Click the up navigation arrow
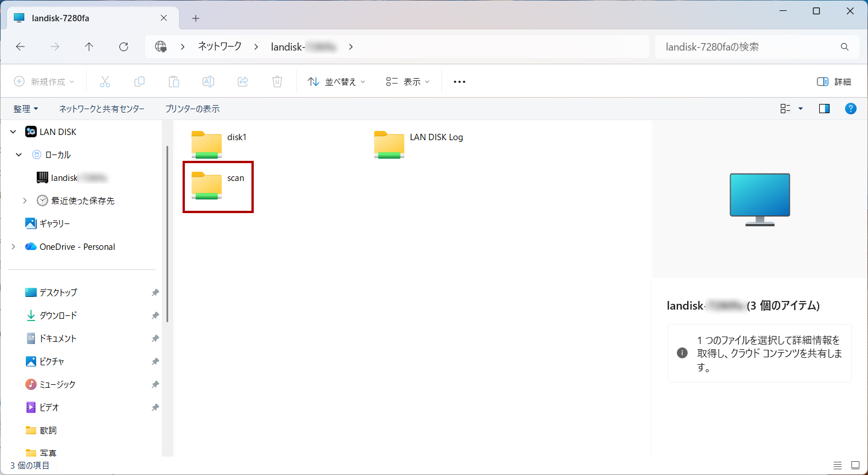This screenshot has height=475, width=868. [89, 47]
